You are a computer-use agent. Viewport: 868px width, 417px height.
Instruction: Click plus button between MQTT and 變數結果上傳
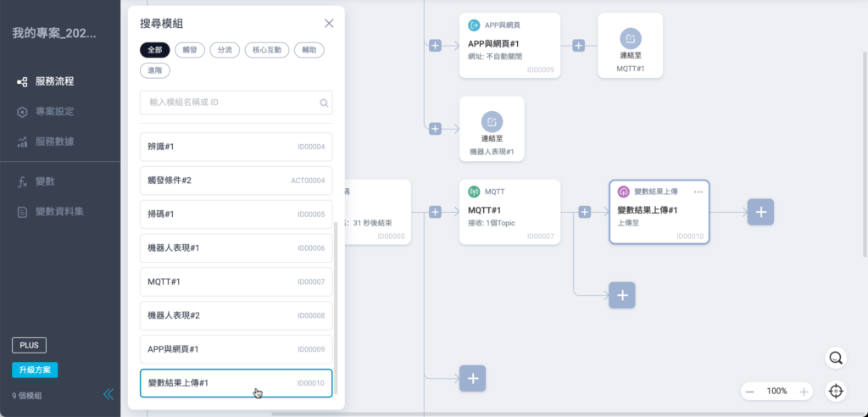click(x=584, y=212)
